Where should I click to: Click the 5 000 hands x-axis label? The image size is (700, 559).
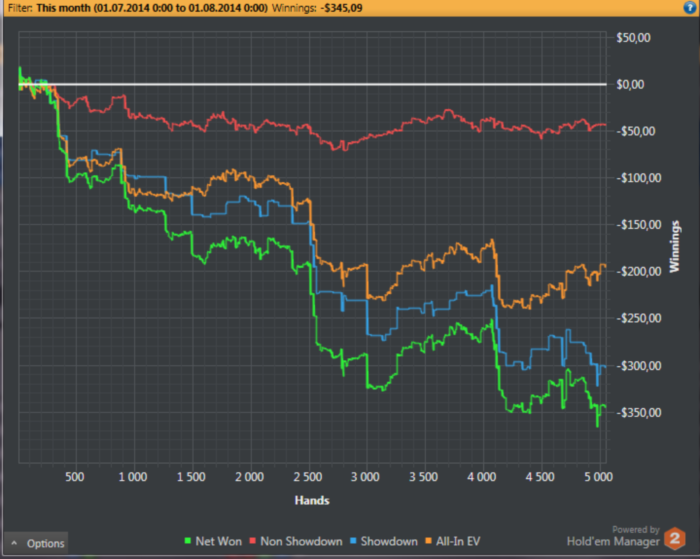tap(599, 477)
